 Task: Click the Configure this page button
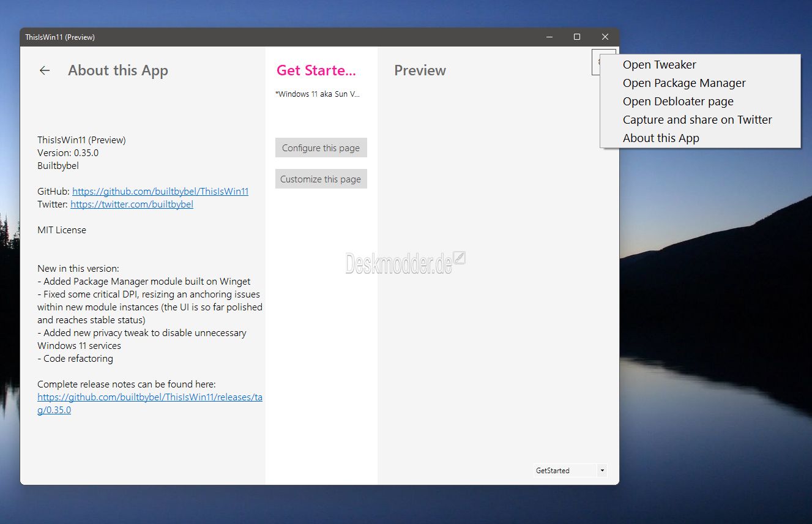pos(321,148)
